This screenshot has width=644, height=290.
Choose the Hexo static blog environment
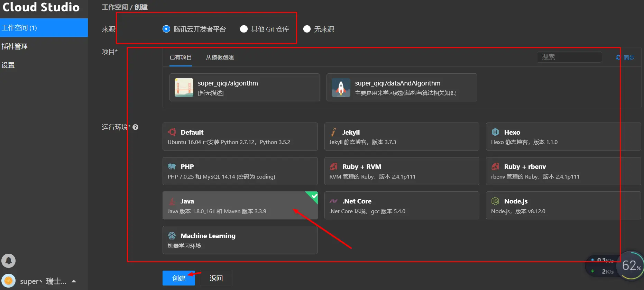[x=563, y=137]
